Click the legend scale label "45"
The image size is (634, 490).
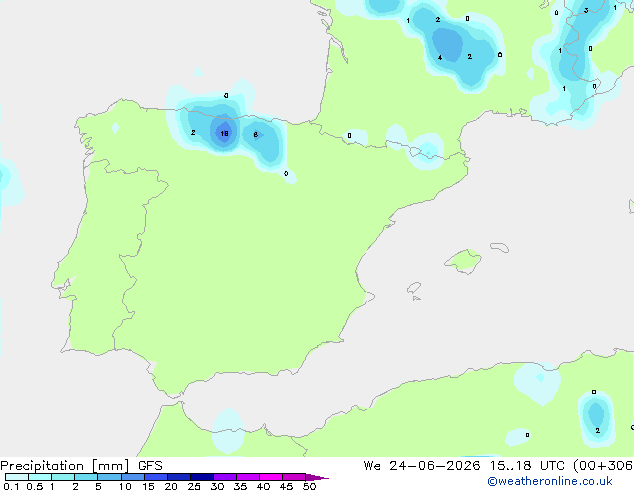click(286, 486)
